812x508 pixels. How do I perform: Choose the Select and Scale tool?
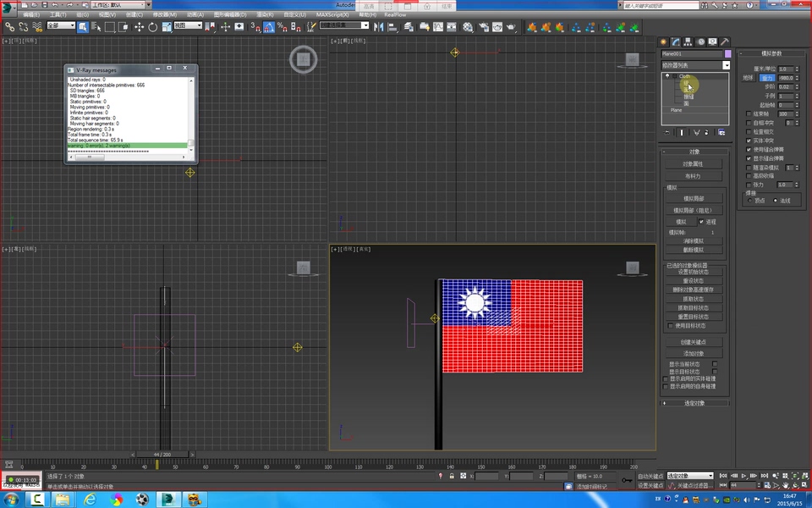pos(167,27)
